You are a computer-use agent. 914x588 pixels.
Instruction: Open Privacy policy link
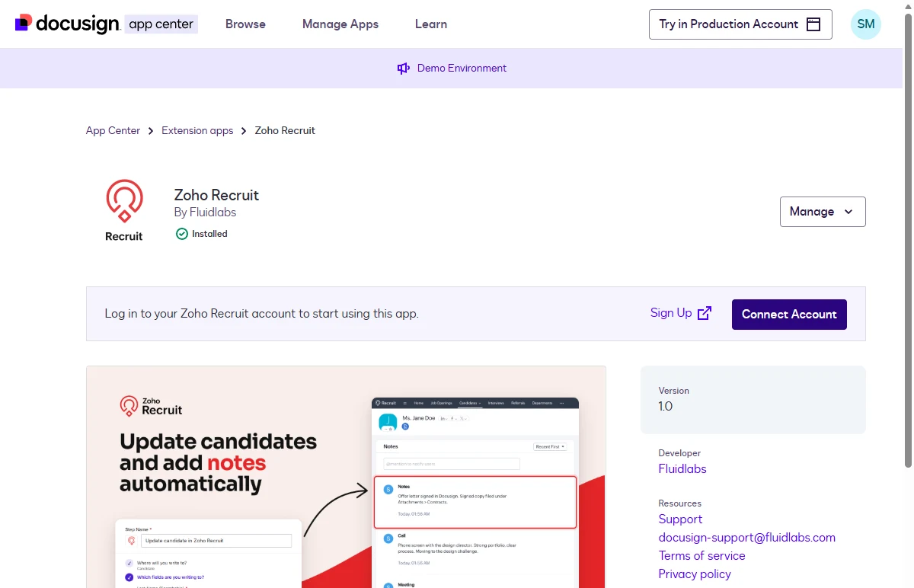(695, 574)
